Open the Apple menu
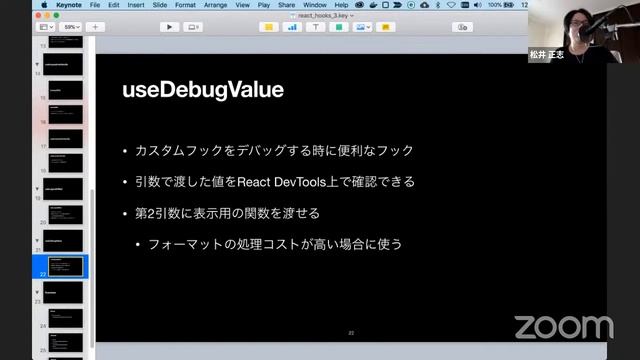640x360 pixels. click(x=44, y=5)
